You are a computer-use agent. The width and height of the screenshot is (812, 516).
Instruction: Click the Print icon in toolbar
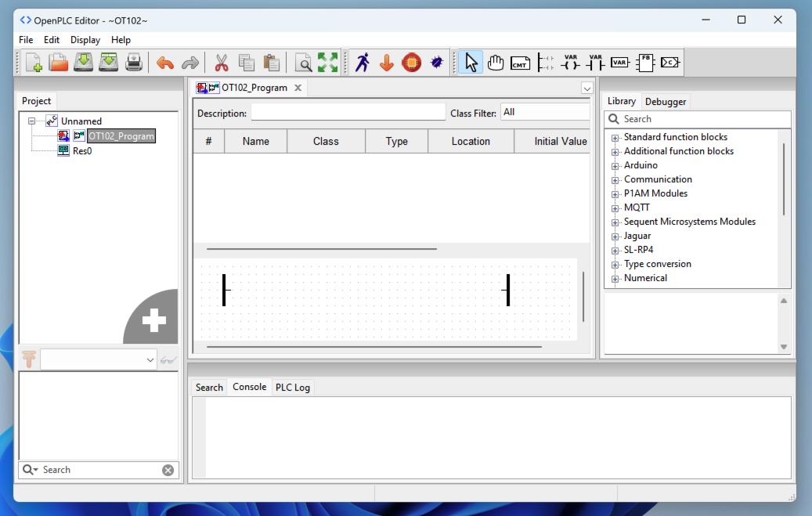[x=134, y=63]
